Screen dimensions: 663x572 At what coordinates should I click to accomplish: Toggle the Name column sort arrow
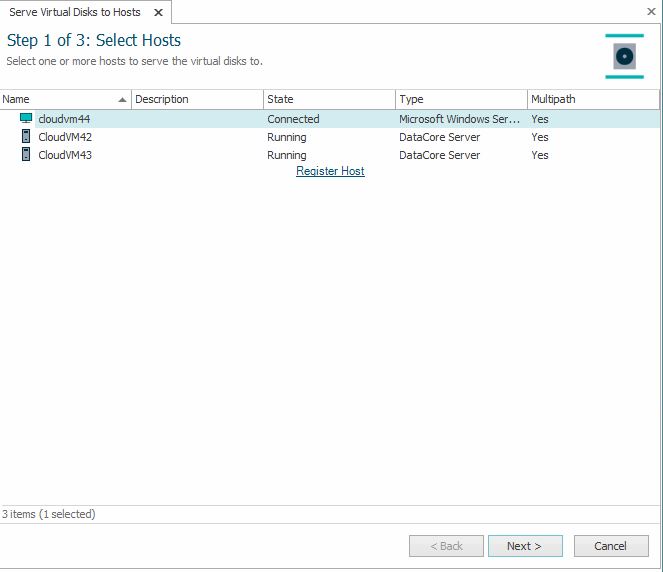click(123, 99)
